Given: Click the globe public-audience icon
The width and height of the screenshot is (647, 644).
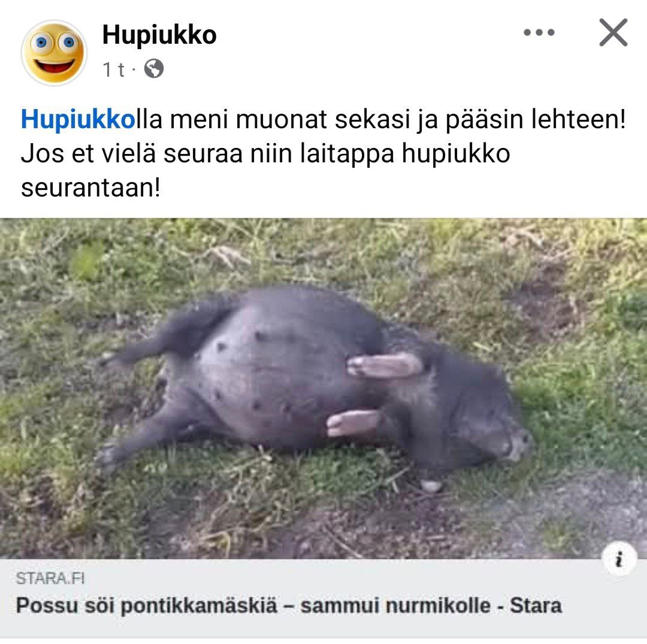Looking at the screenshot, I should (x=154, y=69).
